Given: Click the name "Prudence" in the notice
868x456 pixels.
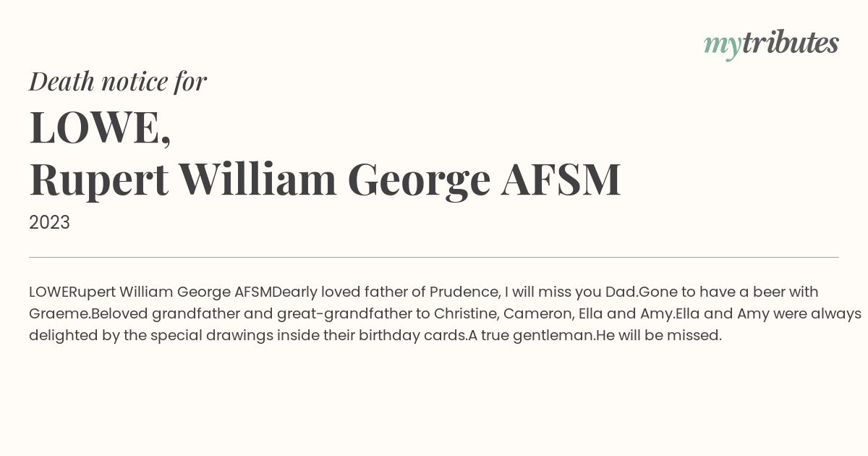Looking at the screenshot, I should 464,292.
